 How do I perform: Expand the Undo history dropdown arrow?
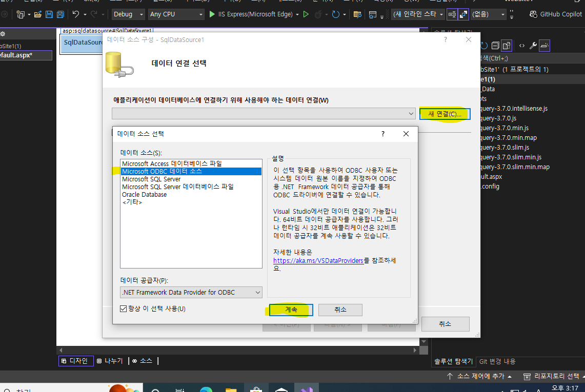(x=85, y=14)
